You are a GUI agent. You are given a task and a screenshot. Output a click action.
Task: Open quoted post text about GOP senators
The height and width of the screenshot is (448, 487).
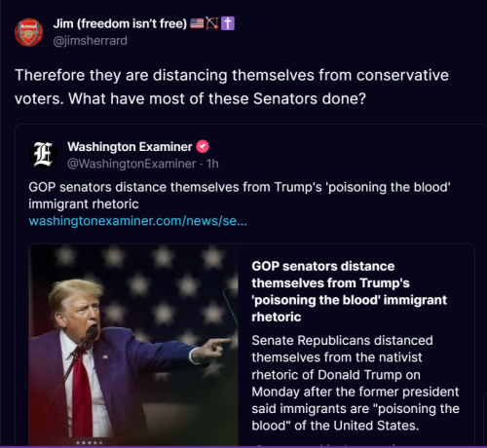(240, 196)
